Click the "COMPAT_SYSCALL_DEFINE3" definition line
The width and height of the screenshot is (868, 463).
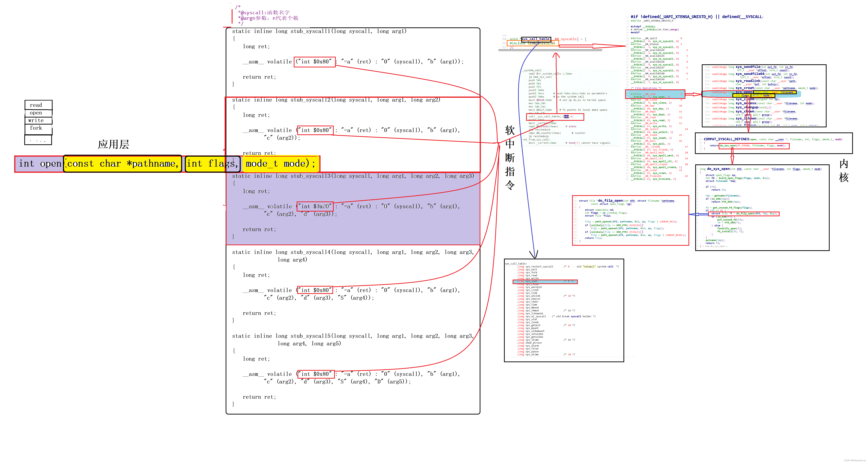(773, 139)
